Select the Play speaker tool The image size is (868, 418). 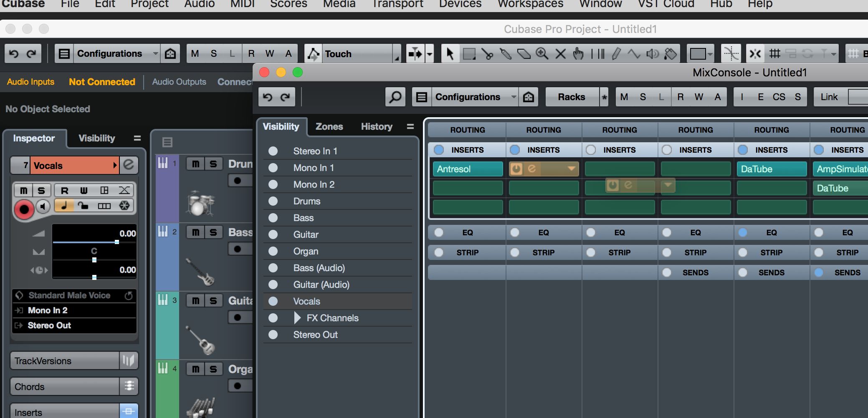(652, 54)
